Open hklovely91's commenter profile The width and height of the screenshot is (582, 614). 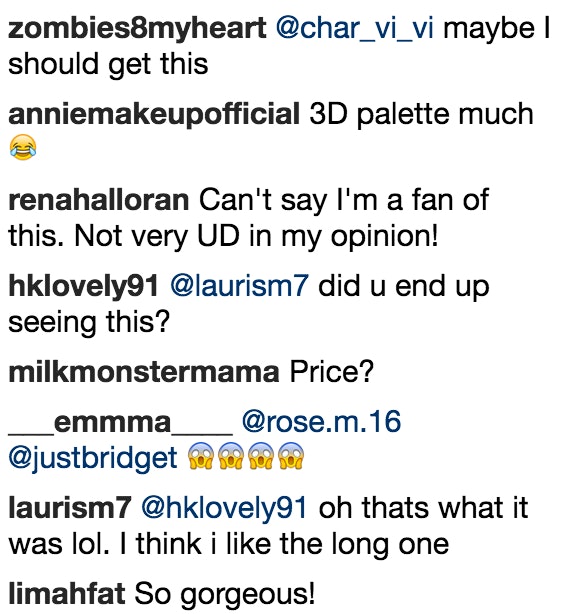point(83,286)
